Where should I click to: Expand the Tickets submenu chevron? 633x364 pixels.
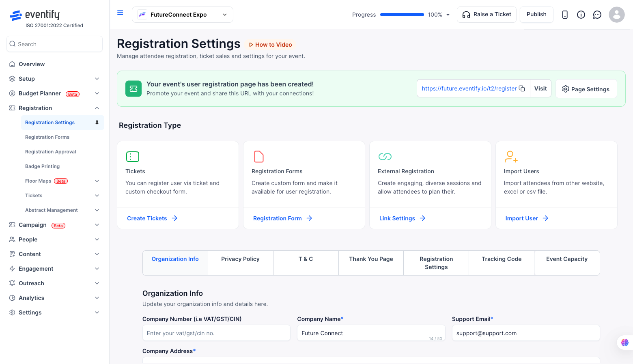[x=97, y=196]
